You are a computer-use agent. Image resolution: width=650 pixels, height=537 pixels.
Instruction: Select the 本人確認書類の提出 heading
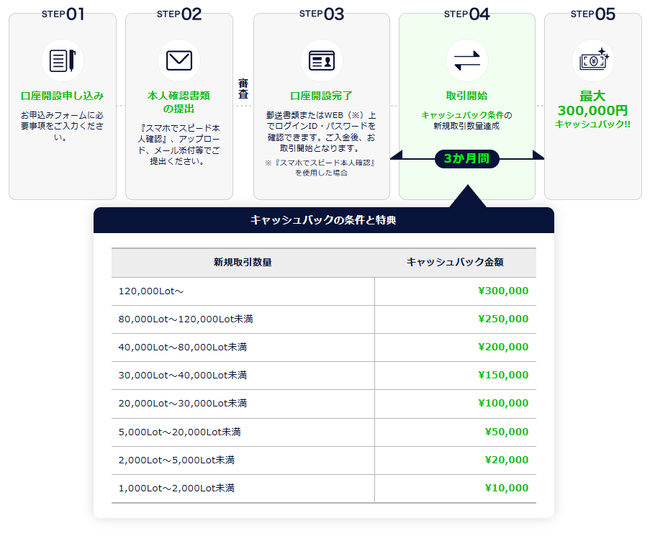click(x=177, y=102)
